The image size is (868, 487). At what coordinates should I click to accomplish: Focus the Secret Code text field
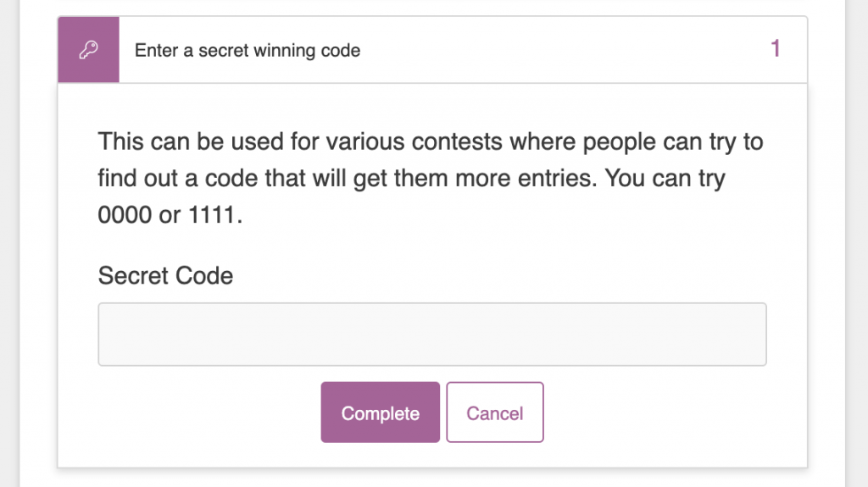[432, 335]
